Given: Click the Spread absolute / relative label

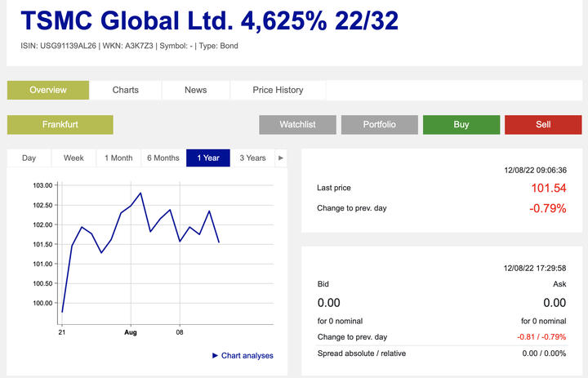Looking at the screenshot, I should click(362, 354).
